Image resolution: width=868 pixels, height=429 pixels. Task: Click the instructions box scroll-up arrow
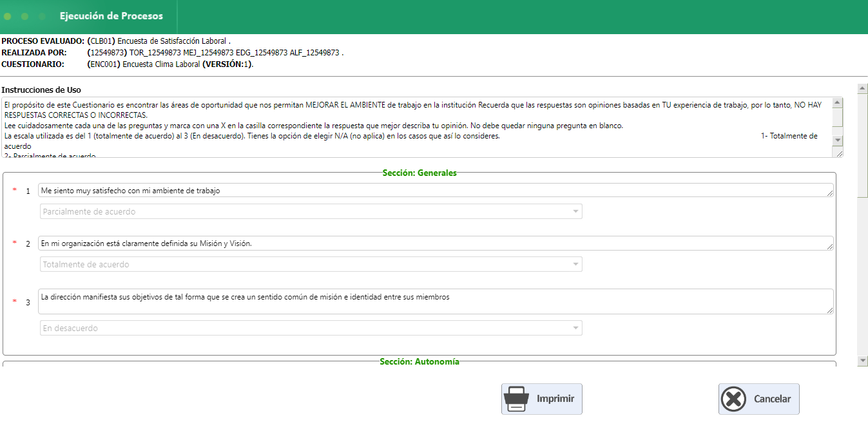coord(838,102)
